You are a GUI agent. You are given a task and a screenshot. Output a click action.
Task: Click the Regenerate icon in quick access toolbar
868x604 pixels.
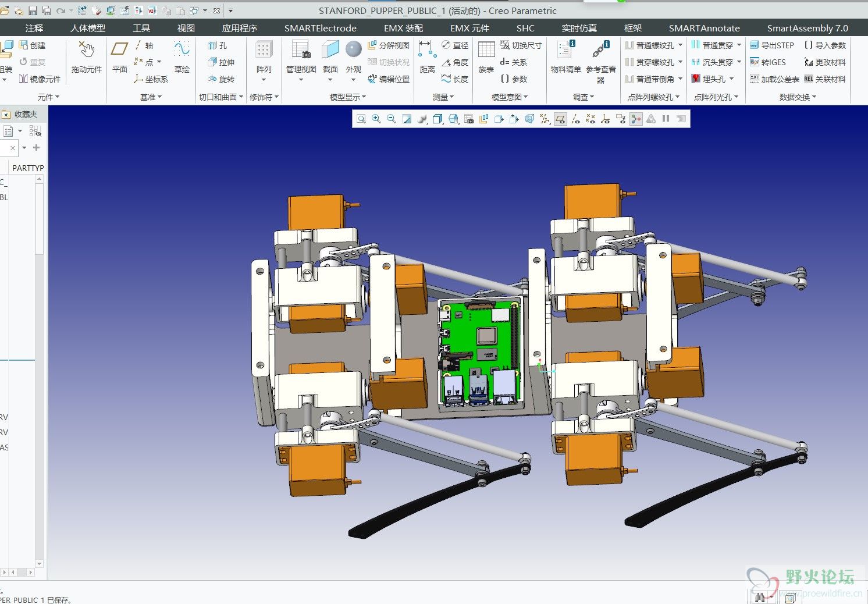point(83,10)
